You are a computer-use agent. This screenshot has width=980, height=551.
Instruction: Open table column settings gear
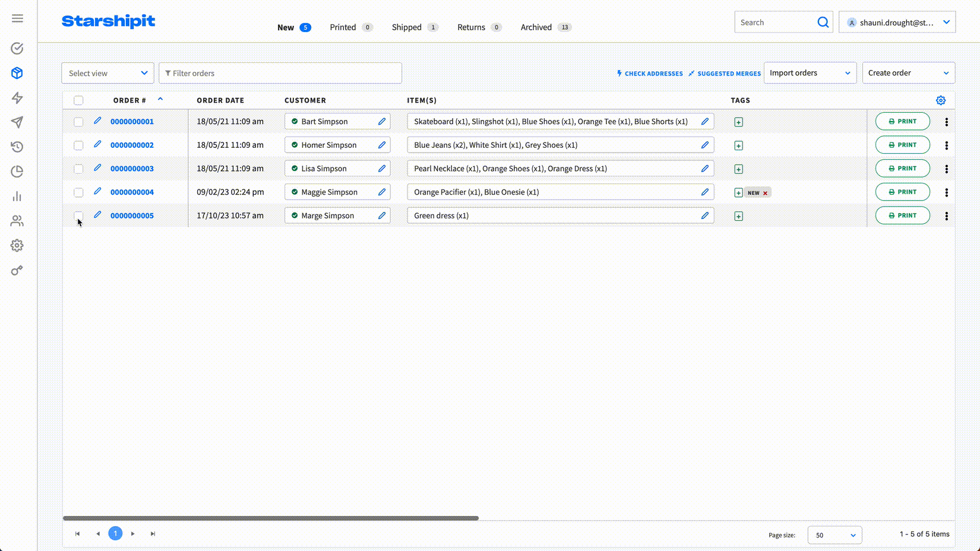[941, 100]
